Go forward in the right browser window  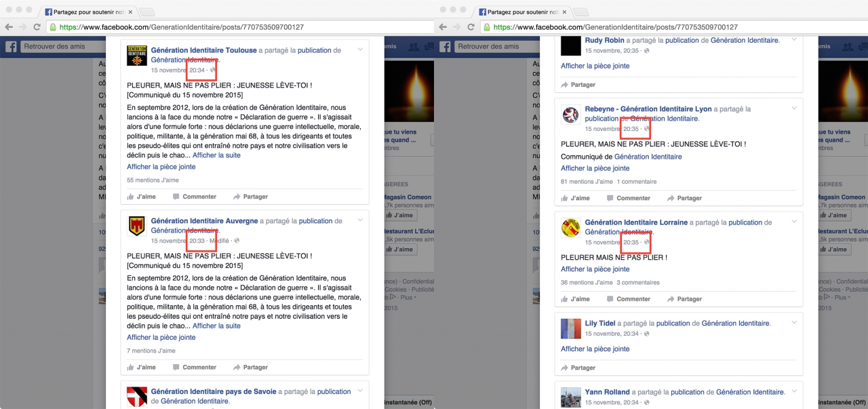point(457,27)
